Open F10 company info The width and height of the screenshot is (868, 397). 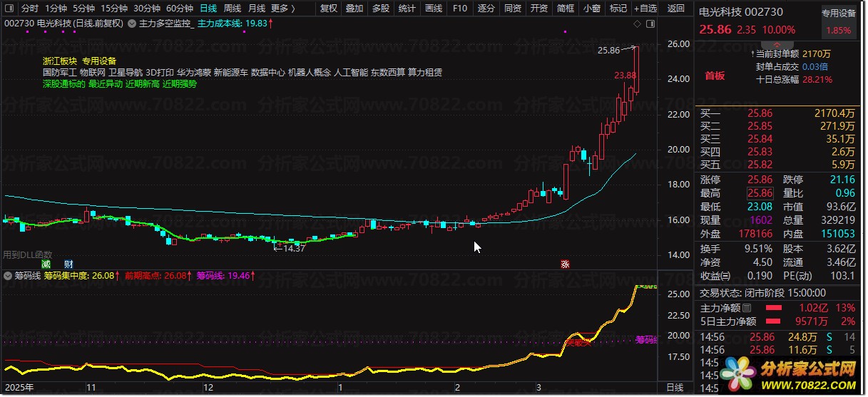tap(460, 9)
